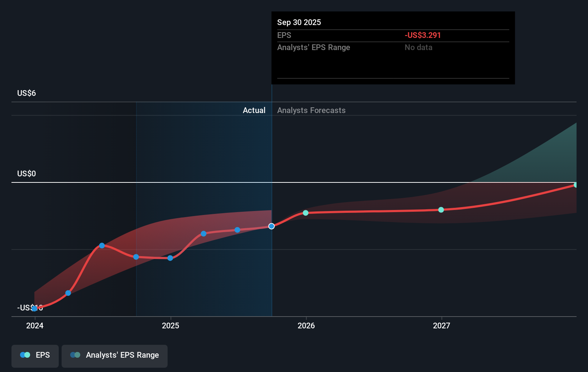Click the No data label in the tooltip
The width and height of the screenshot is (588, 372).
tap(418, 47)
